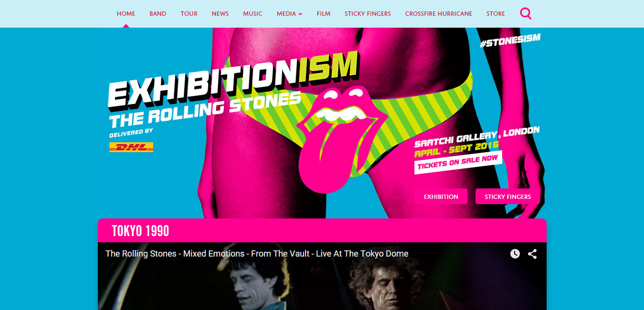Open the magnifier search icon
The width and height of the screenshot is (644, 310).
pos(526,13)
